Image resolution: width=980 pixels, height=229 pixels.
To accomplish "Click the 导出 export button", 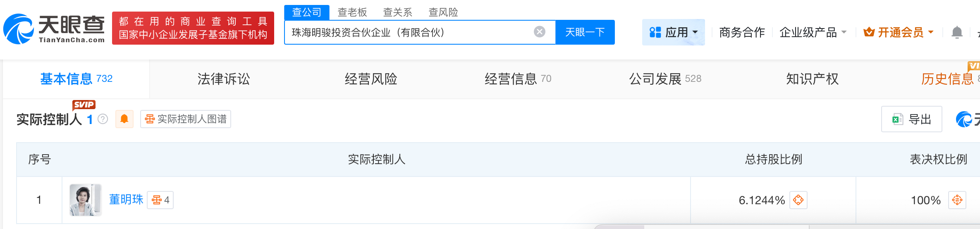I will pyautogui.click(x=912, y=119).
